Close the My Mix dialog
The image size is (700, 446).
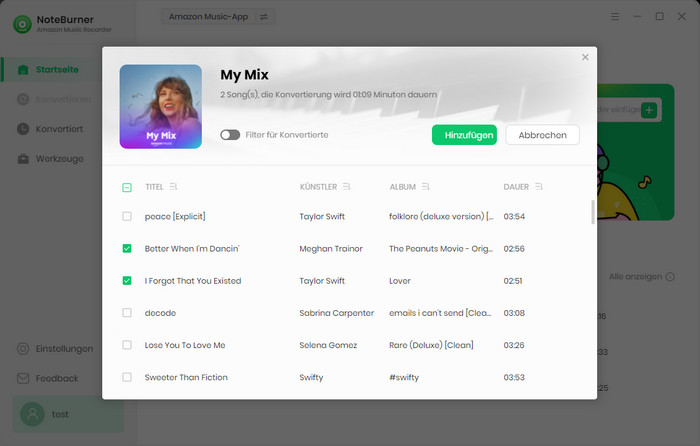tap(585, 57)
